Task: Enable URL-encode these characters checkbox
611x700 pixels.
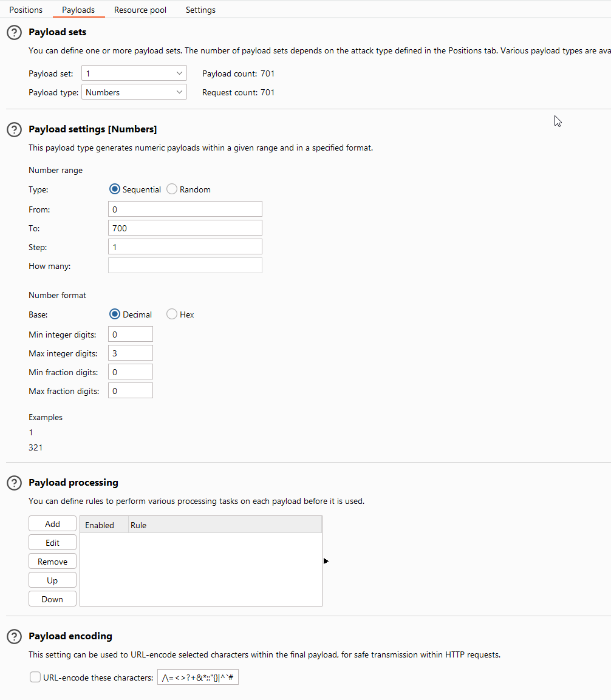Action: coord(35,678)
